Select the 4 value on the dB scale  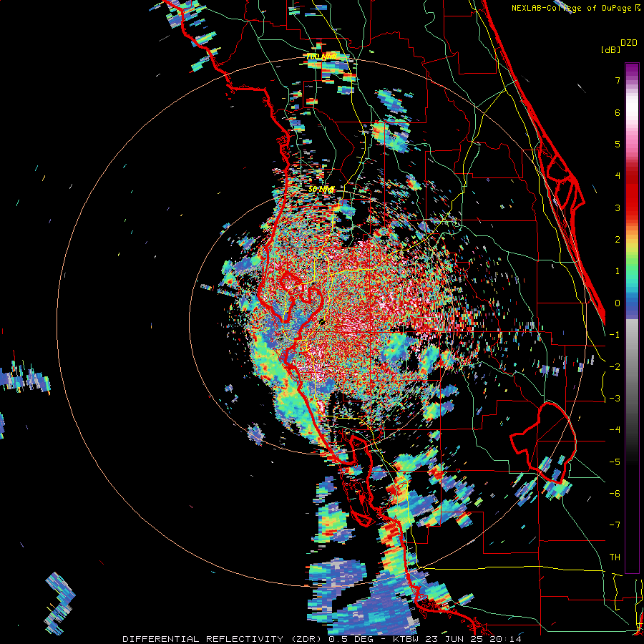point(618,175)
